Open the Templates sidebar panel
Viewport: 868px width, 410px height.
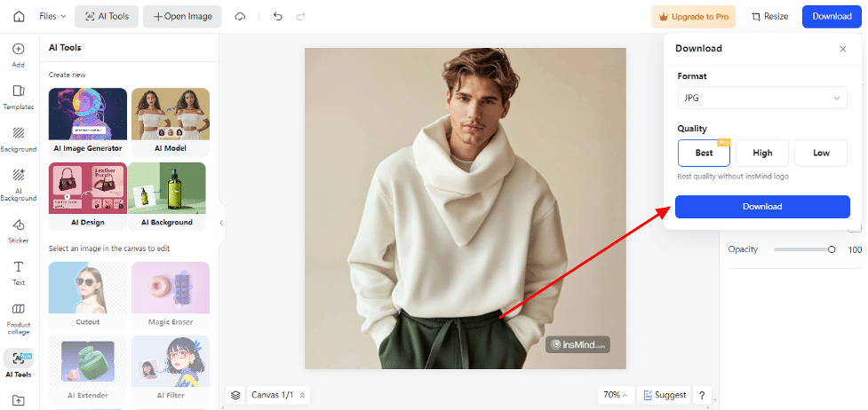pyautogui.click(x=19, y=96)
